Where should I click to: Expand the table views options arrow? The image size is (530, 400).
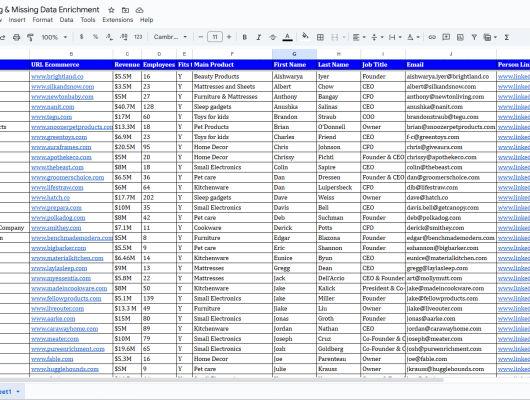tap(495, 37)
